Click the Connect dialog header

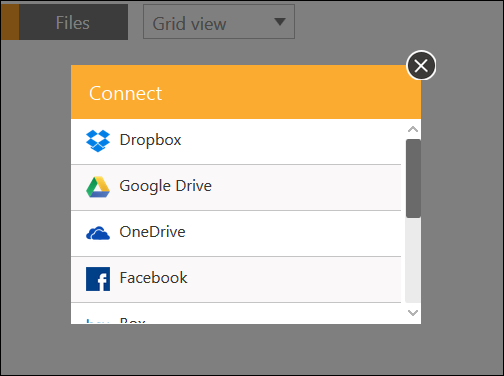(x=246, y=92)
